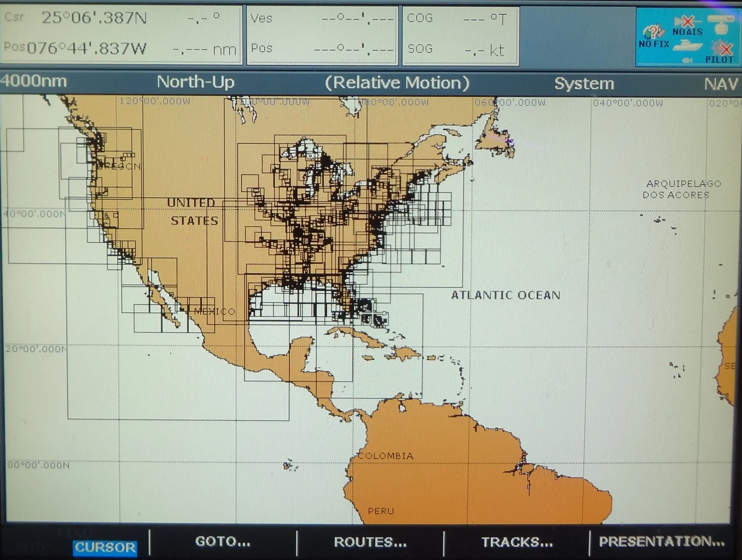Open the TRACKS... softkey menu
The height and width of the screenshot is (560, 742).
[517, 542]
